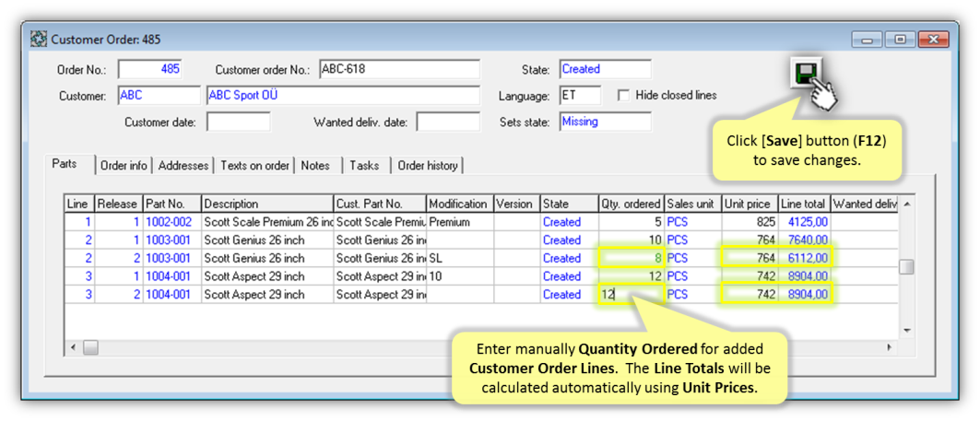Click the horizontal scrollbar thumb
This screenshot has height=421, width=980.
90,346
